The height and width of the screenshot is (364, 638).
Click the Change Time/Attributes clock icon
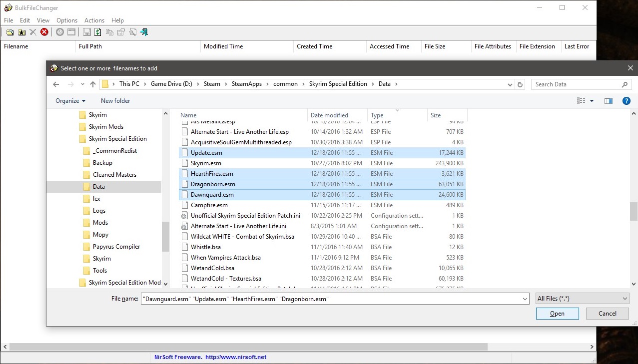point(60,32)
